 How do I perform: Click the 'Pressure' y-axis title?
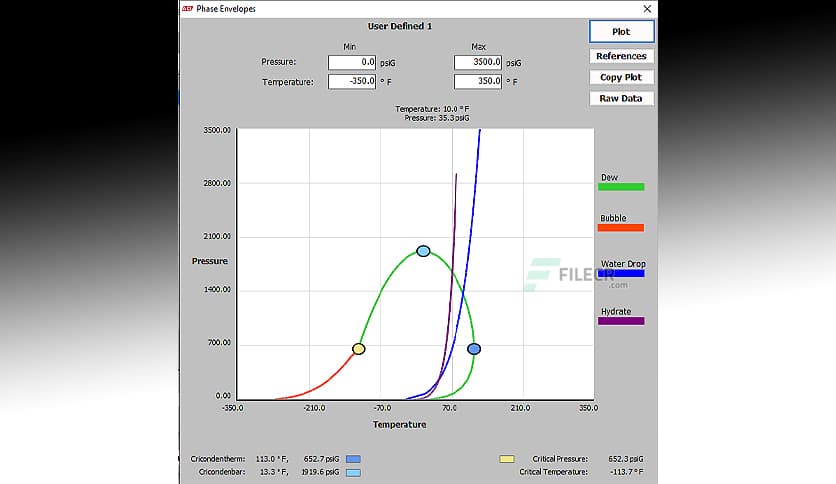pyautogui.click(x=210, y=261)
